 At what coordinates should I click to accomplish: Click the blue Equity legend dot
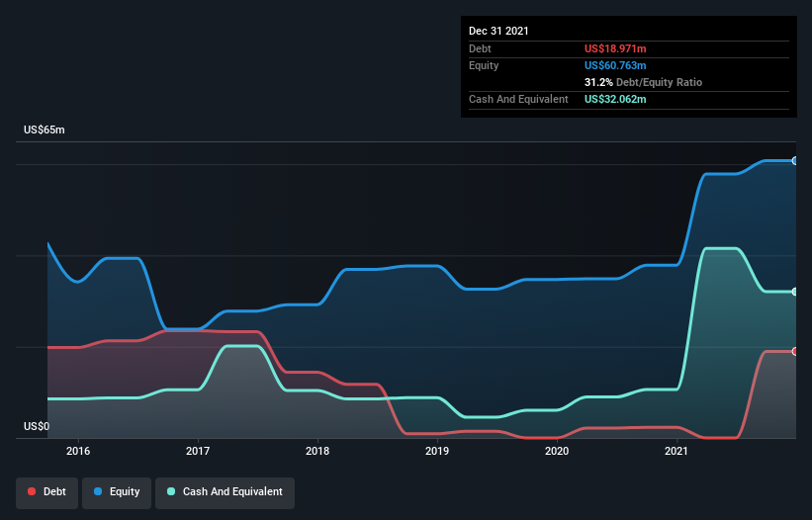[x=98, y=491]
